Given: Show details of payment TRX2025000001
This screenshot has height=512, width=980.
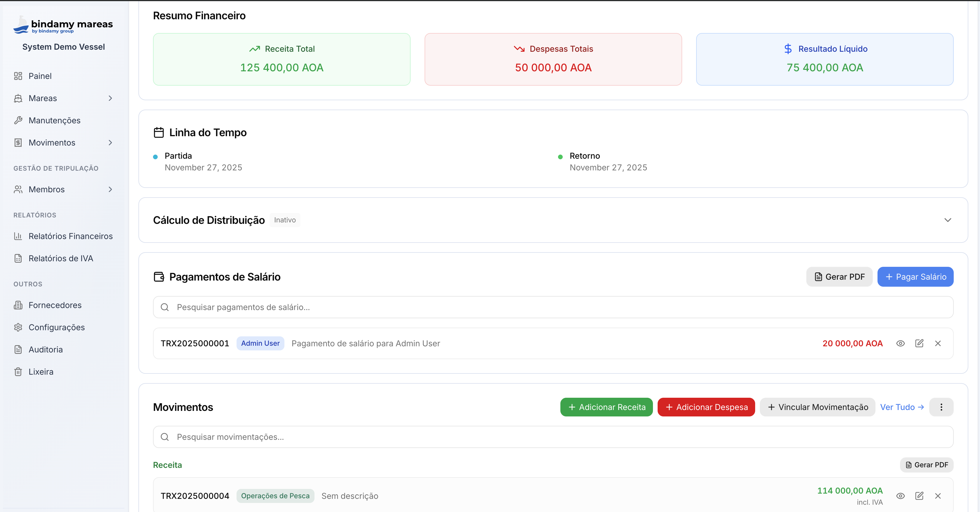Looking at the screenshot, I should (901, 343).
